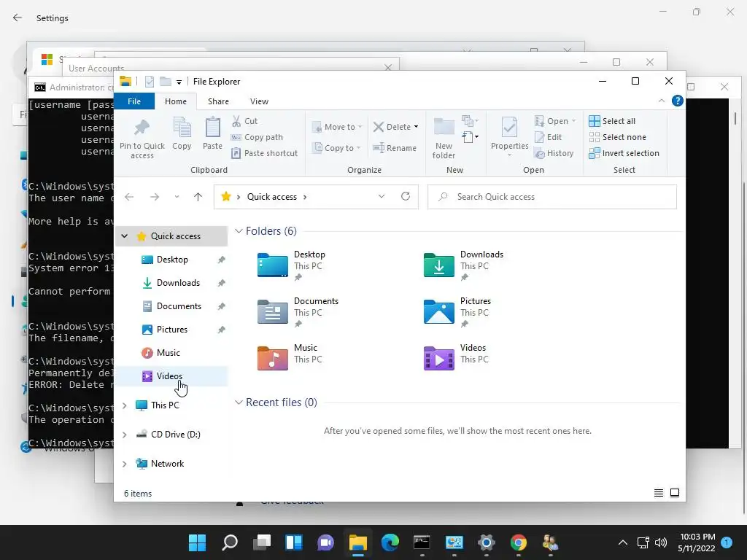747x560 pixels.
Task: Click Copy path in Clipboard group
Action: point(257,137)
